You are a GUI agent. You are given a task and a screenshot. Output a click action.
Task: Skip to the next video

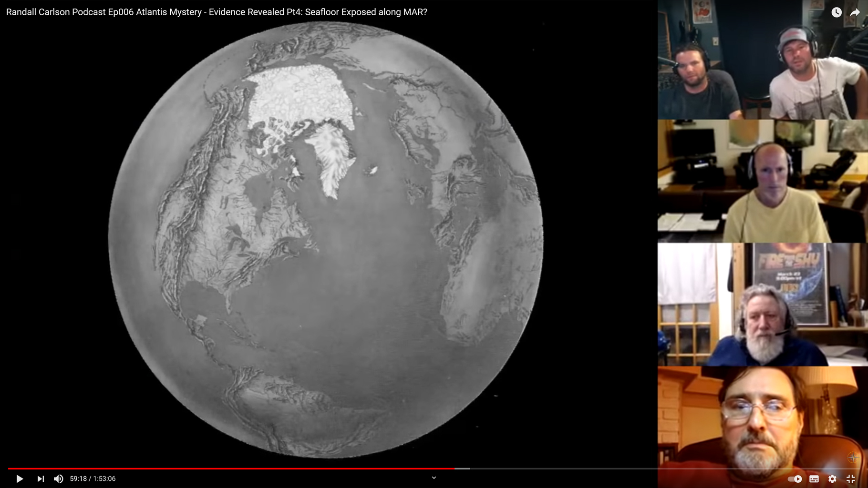41,478
